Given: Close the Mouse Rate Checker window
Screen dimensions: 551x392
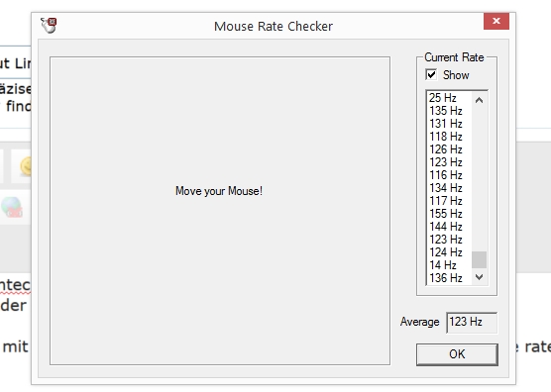Looking at the screenshot, I should [x=496, y=22].
